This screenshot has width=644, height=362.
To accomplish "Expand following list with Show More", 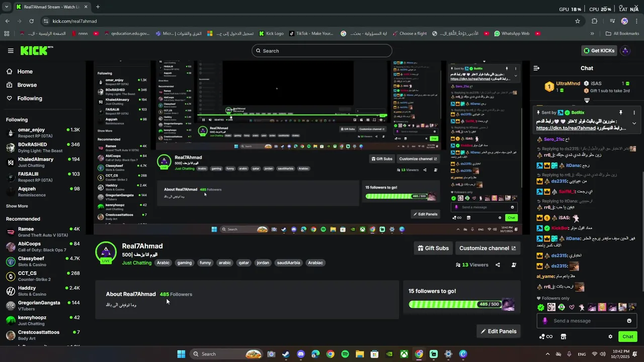I will click(x=17, y=206).
